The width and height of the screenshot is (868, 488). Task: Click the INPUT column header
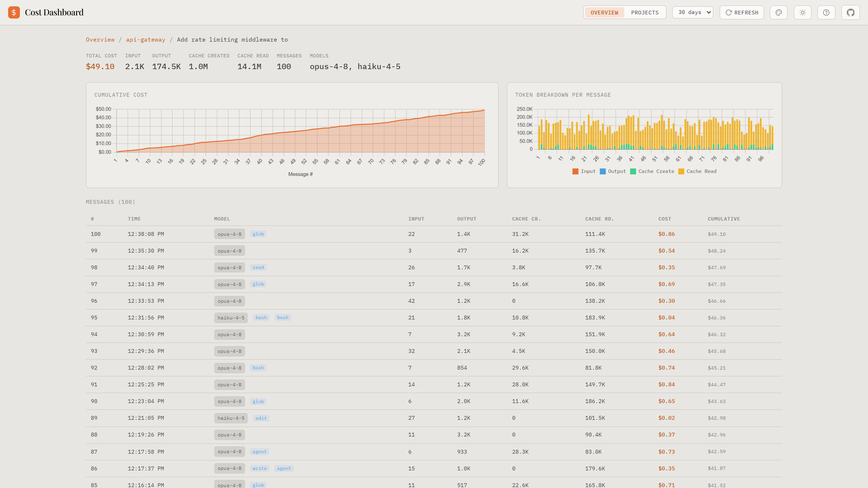coord(416,219)
